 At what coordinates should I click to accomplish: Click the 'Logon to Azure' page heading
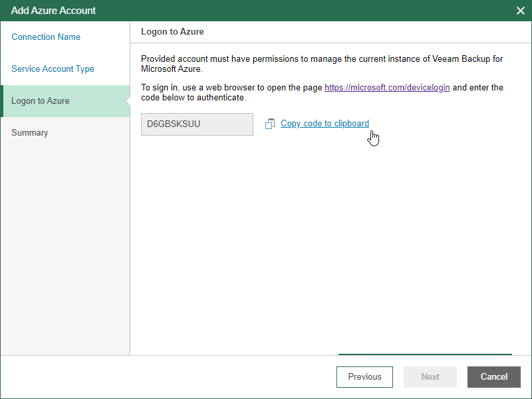(x=172, y=31)
